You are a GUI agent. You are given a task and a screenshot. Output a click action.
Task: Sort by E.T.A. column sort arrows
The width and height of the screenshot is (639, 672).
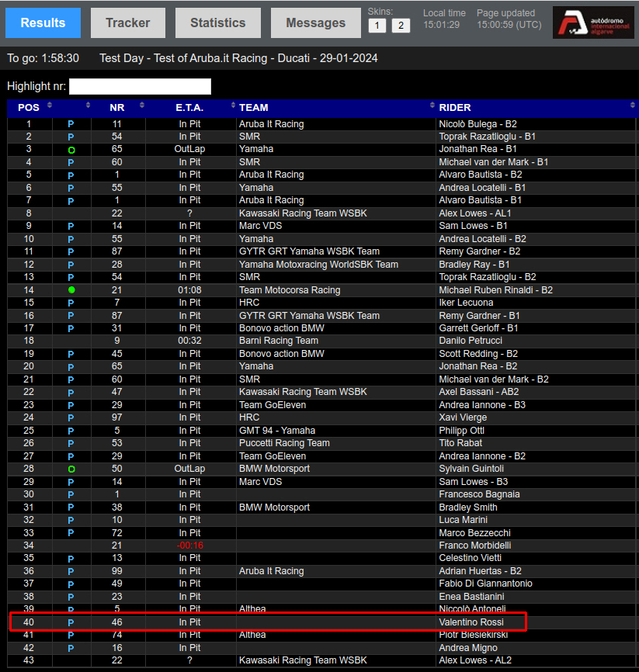(232, 107)
